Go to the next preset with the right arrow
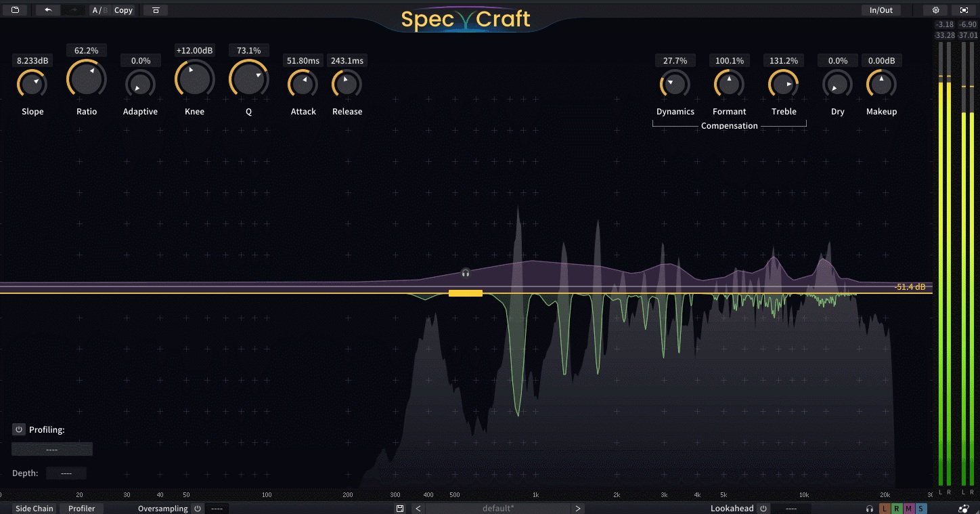The width and height of the screenshot is (980, 514). [577, 509]
